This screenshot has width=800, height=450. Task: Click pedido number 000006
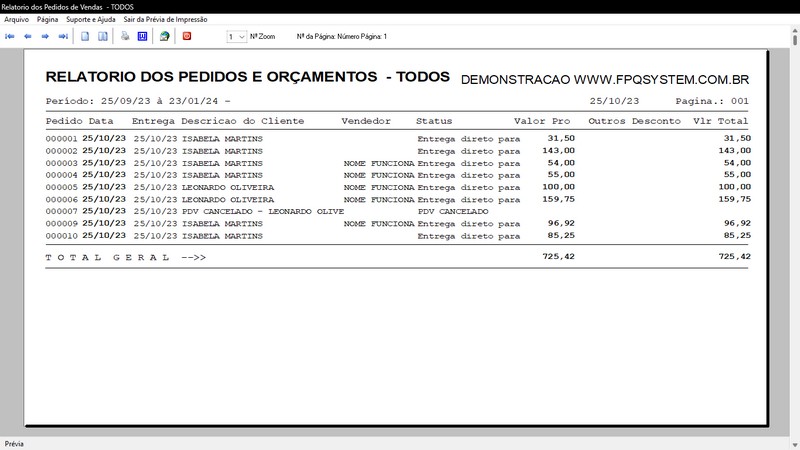pos(61,200)
